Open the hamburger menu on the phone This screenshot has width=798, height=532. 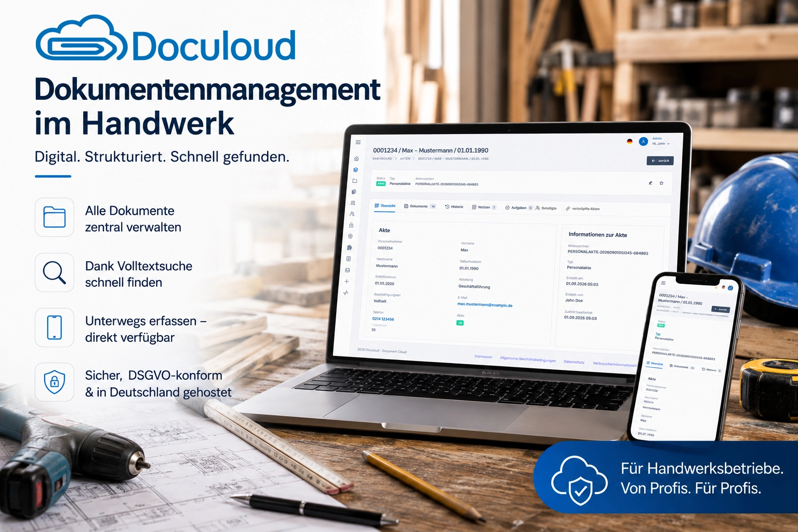pos(663,283)
